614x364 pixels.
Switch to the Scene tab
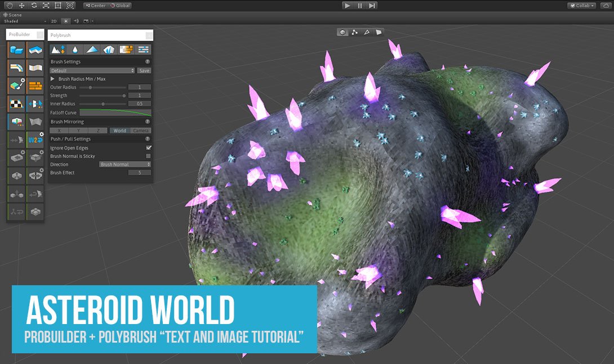pyautogui.click(x=12, y=15)
